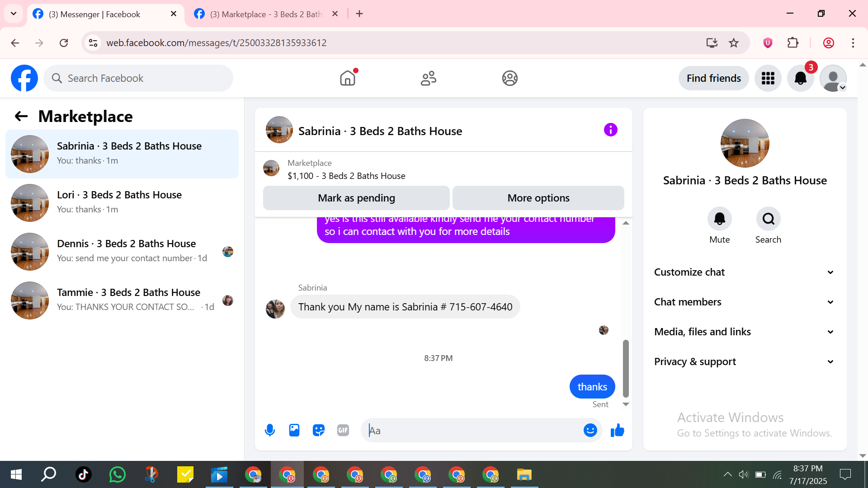Click the voice clip microphone icon
The width and height of the screenshot is (868, 488).
click(x=270, y=430)
